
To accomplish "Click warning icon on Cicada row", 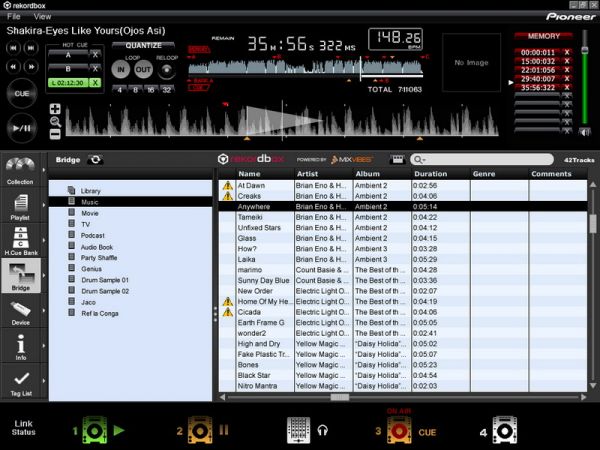I will pyautogui.click(x=228, y=312).
